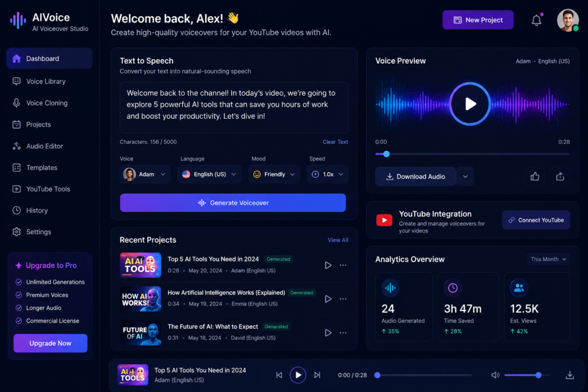Click the Commercial License checkmark
The height and width of the screenshot is (392, 588).
18,321
